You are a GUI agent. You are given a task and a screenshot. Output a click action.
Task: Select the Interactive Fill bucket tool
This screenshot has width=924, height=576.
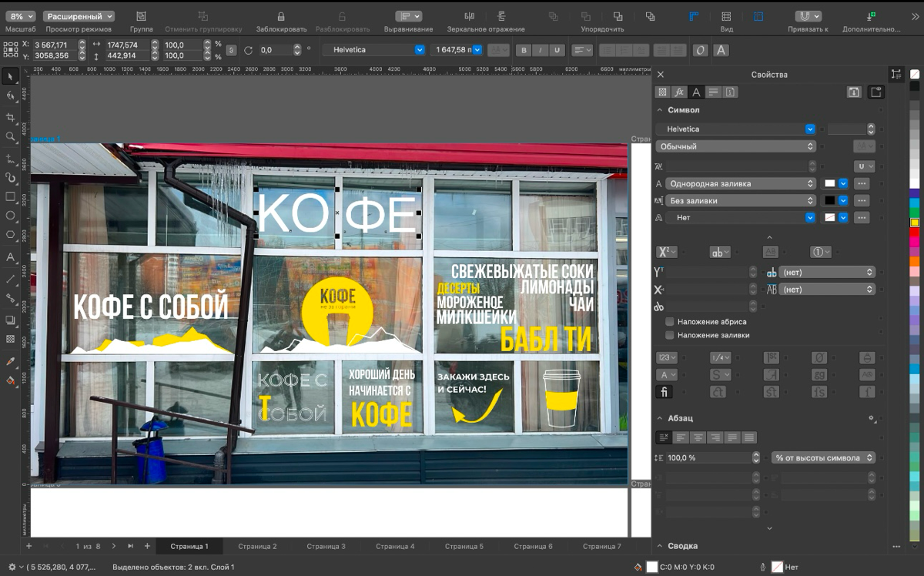click(x=11, y=380)
